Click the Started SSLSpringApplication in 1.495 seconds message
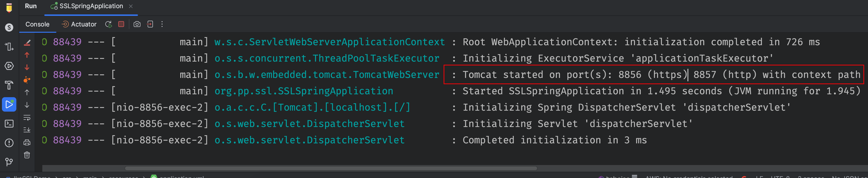868x178 pixels. (x=661, y=91)
